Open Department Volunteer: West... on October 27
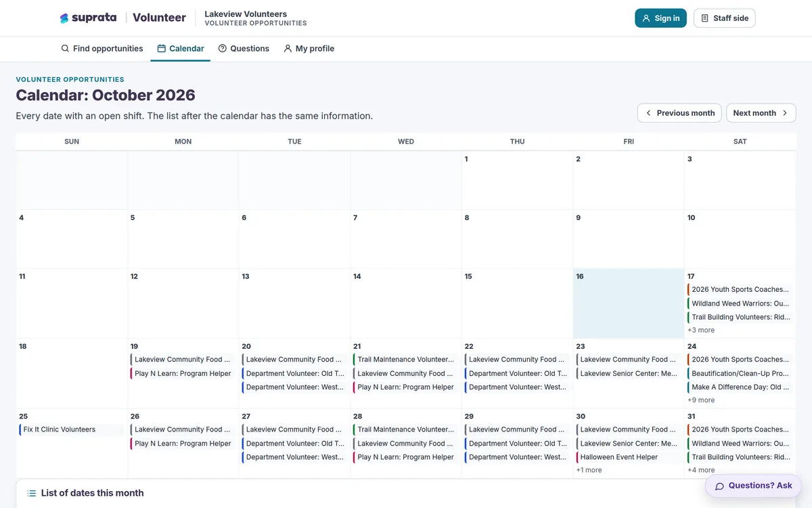Viewport: 812px width, 508px height. tap(294, 457)
